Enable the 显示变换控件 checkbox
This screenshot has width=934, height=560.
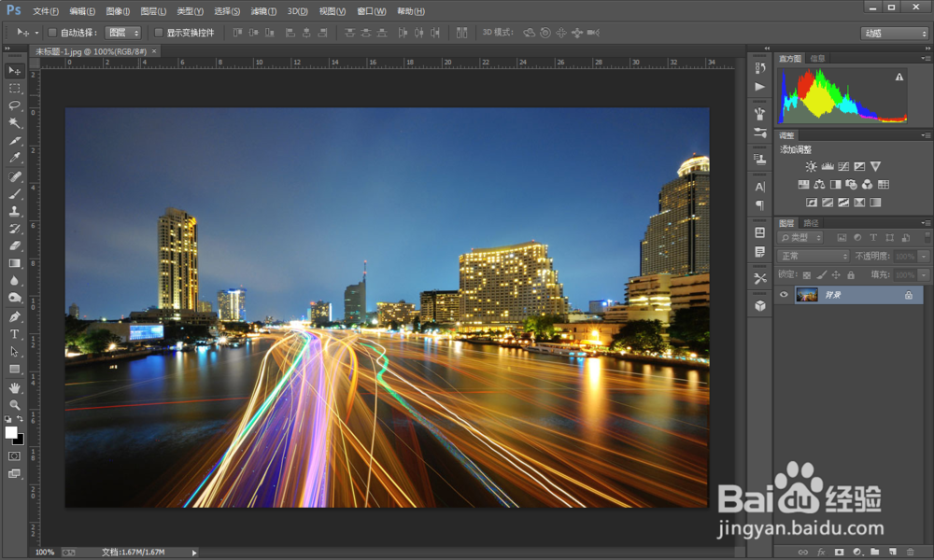pyautogui.click(x=158, y=33)
